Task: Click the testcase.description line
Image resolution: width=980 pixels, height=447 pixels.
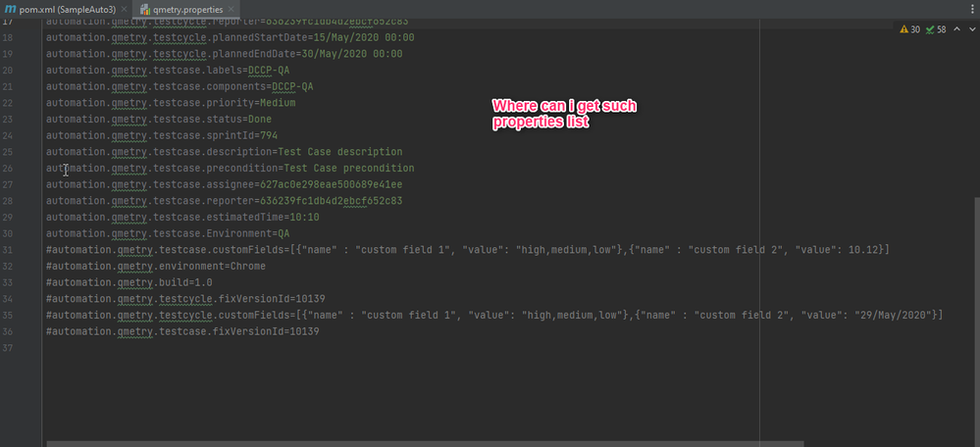Action: (x=225, y=152)
